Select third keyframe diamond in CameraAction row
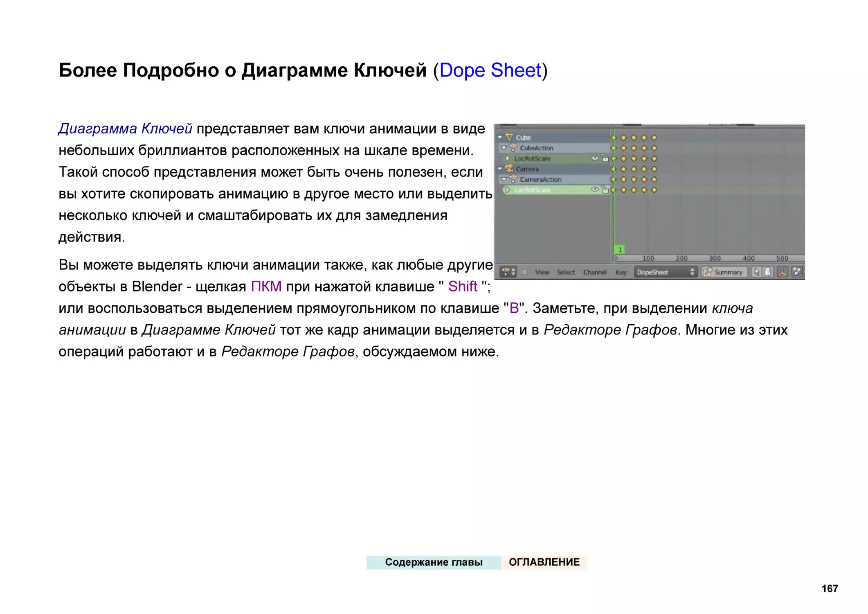868x614 pixels. [634, 179]
